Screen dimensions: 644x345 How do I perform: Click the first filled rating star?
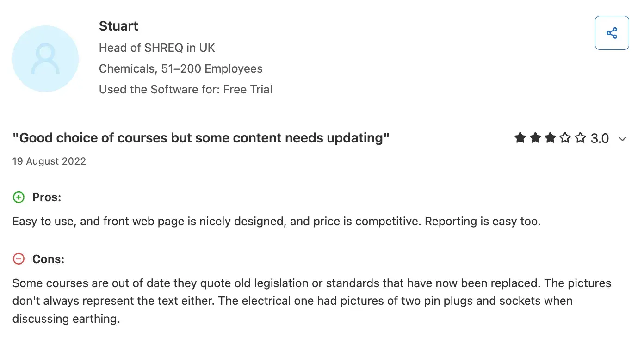pyautogui.click(x=520, y=138)
